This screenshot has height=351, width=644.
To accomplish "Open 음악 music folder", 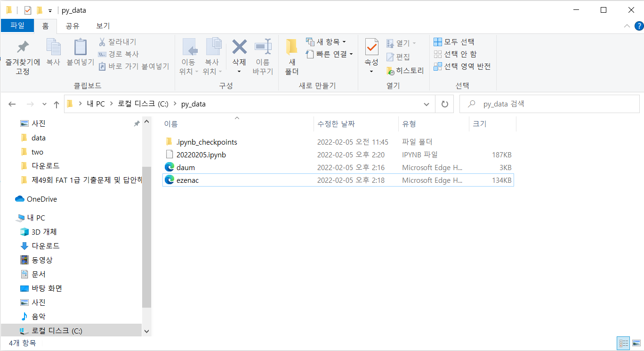I will (x=32, y=317).
